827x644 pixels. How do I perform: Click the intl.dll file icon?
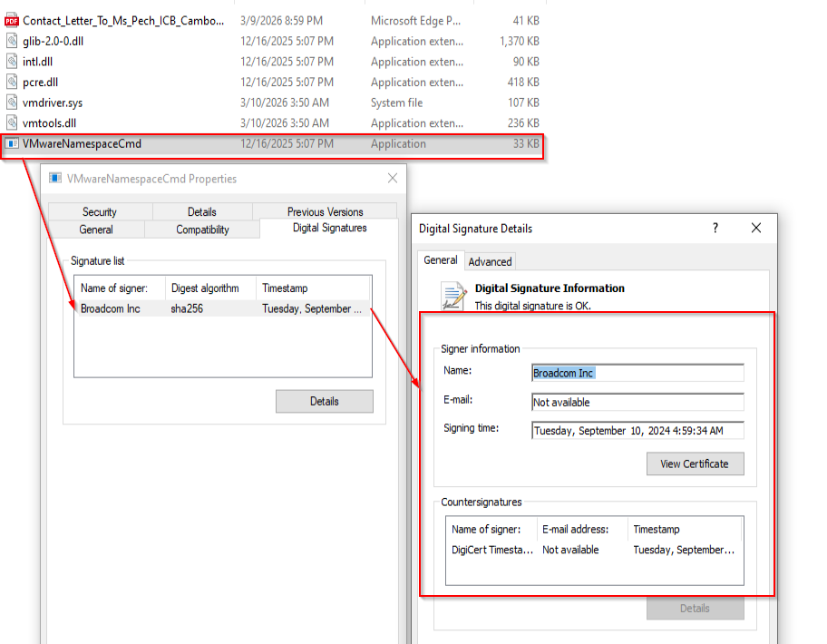12,61
